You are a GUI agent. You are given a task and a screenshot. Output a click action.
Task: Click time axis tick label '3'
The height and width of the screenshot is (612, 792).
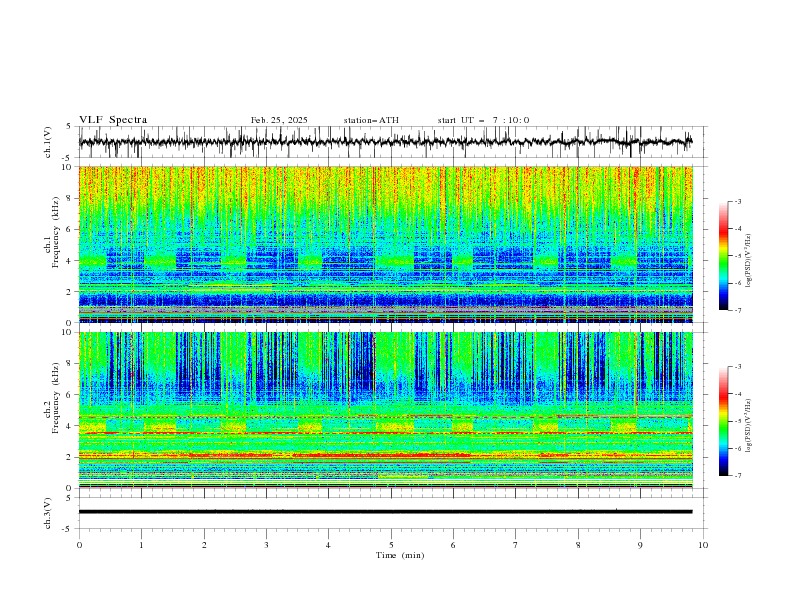pos(266,545)
